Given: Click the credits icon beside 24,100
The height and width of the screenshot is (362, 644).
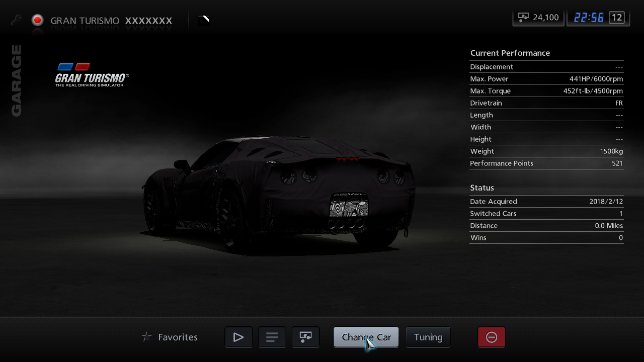Looking at the screenshot, I should tap(523, 18).
